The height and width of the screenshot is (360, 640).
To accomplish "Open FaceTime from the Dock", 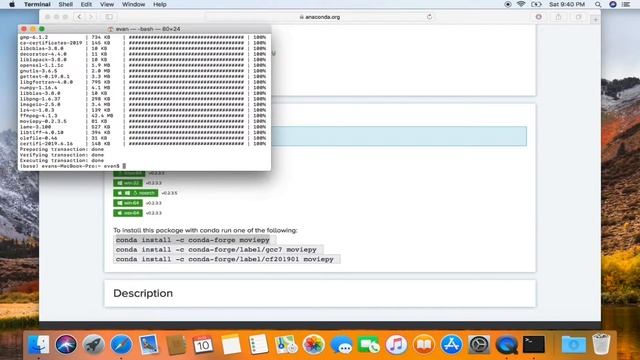I will [x=369, y=345].
